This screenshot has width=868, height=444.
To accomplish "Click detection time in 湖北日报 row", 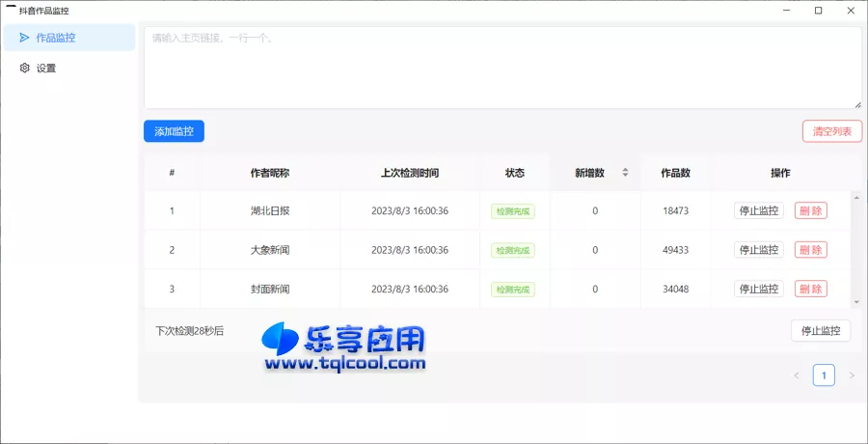I will coord(410,210).
